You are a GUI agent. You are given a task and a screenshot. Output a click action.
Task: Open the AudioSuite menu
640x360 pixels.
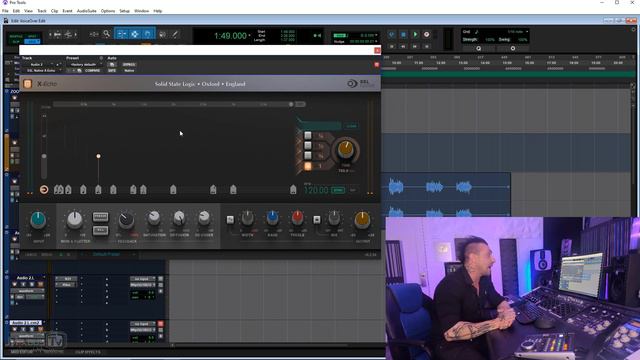[x=87, y=11]
